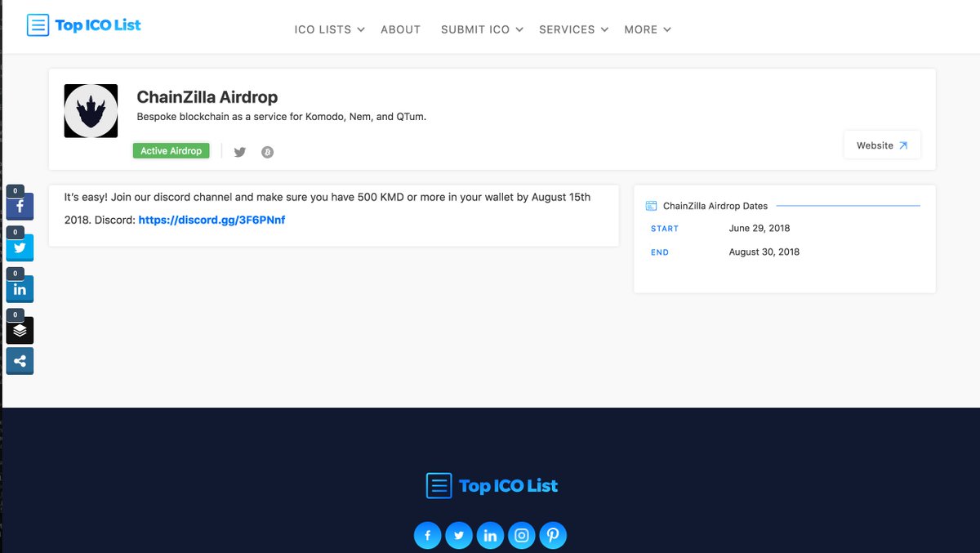The image size is (980, 553).
Task: Click the June 29, 2018 start date
Action: pyautogui.click(x=759, y=229)
